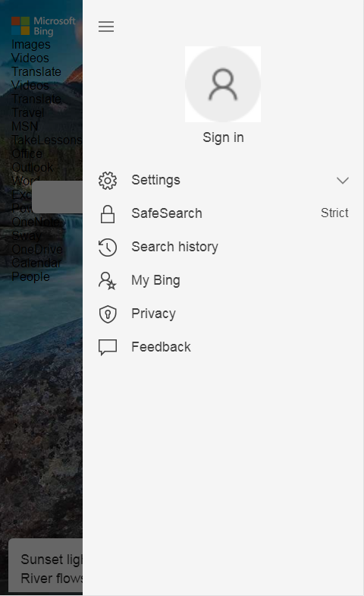Click the Settings gear icon
The height and width of the screenshot is (596, 364).
(108, 181)
